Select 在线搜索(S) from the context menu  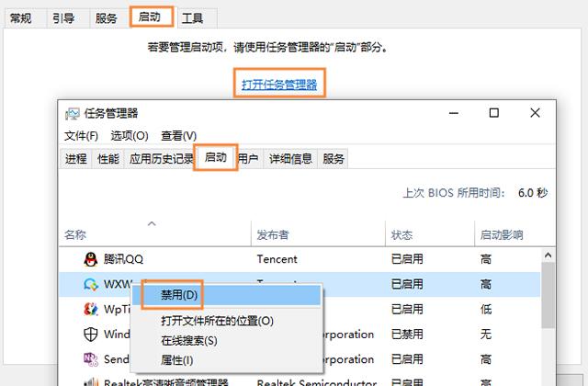tap(227, 341)
